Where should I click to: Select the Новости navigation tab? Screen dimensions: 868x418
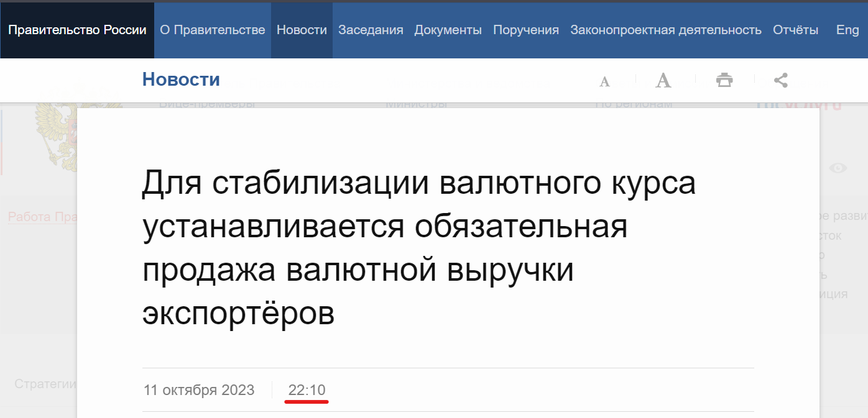(302, 30)
